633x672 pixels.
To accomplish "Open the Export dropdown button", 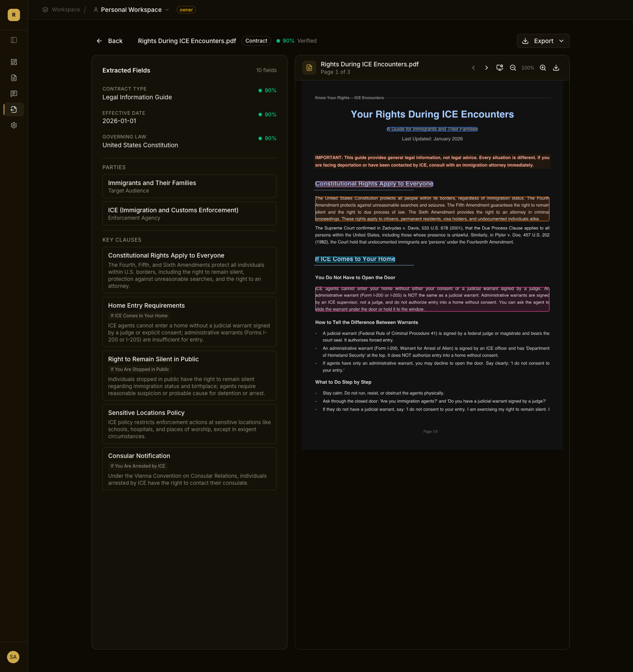I will click(543, 41).
